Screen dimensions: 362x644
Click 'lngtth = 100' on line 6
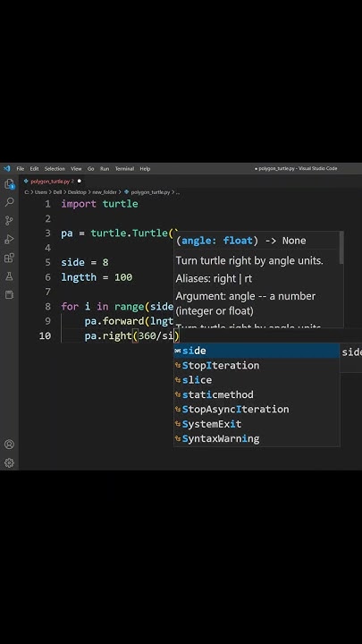point(97,277)
